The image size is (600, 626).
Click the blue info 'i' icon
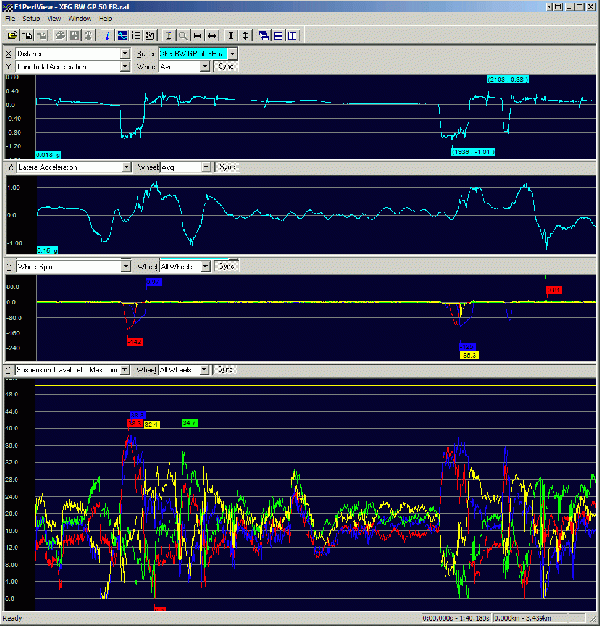pos(108,35)
